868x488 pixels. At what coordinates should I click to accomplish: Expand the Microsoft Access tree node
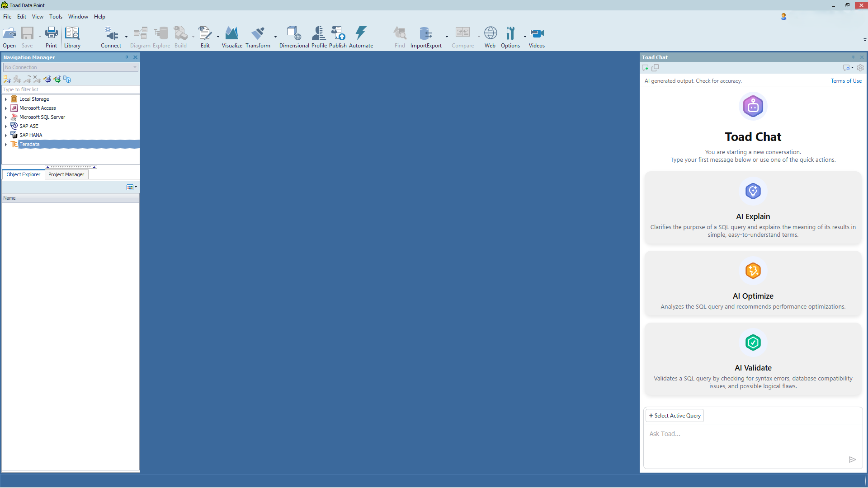click(6, 108)
